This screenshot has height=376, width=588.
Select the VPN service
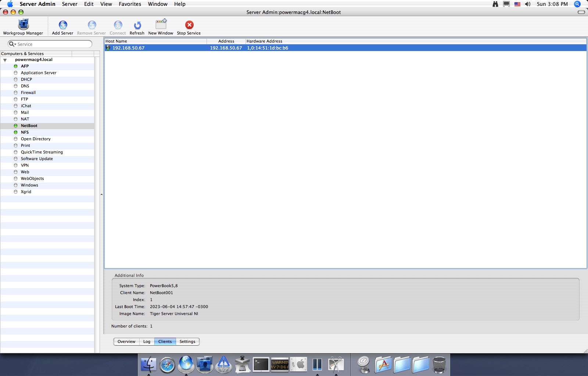pyautogui.click(x=47, y=165)
